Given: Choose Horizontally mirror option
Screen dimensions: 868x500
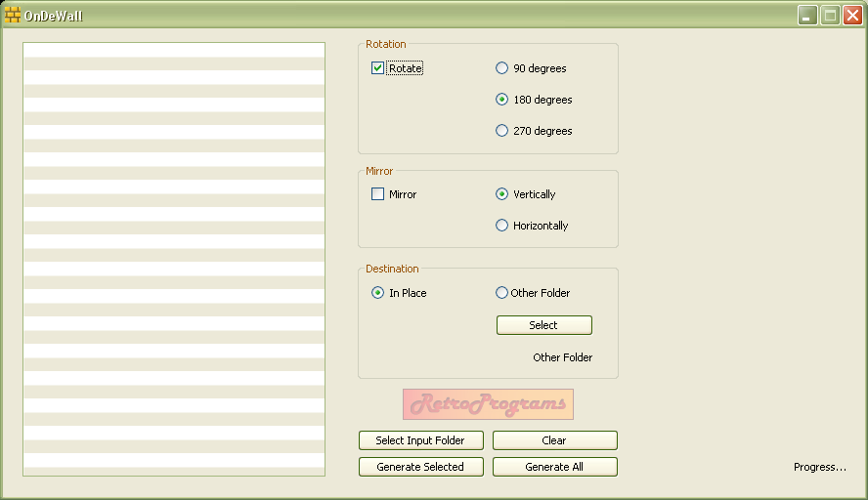Looking at the screenshot, I should click(502, 226).
